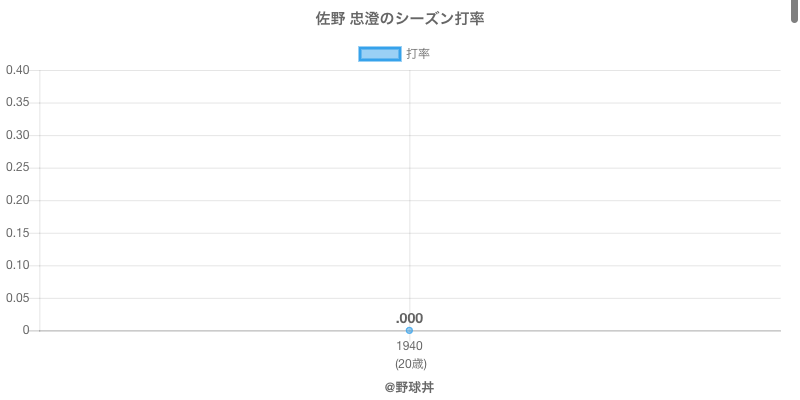Viewport: 800px width, 400px height.
Task: Click the 0.15 y-axis label
Action: tap(17, 233)
